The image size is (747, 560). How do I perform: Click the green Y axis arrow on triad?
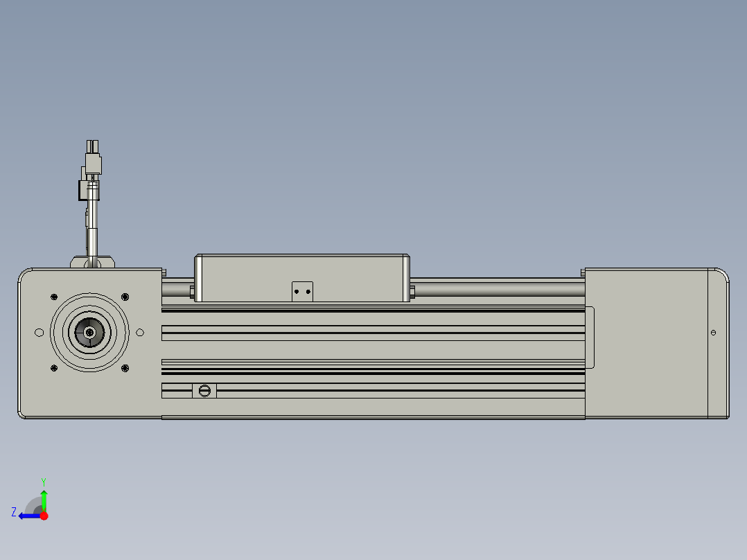click(x=44, y=500)
